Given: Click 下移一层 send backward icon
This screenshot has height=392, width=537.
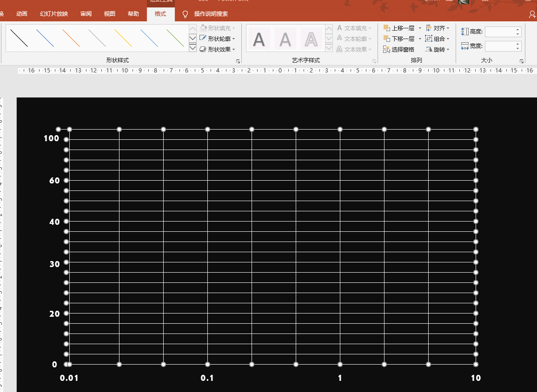Looking at the screenshot, I should pyautogui.click(x=386, y=39).
